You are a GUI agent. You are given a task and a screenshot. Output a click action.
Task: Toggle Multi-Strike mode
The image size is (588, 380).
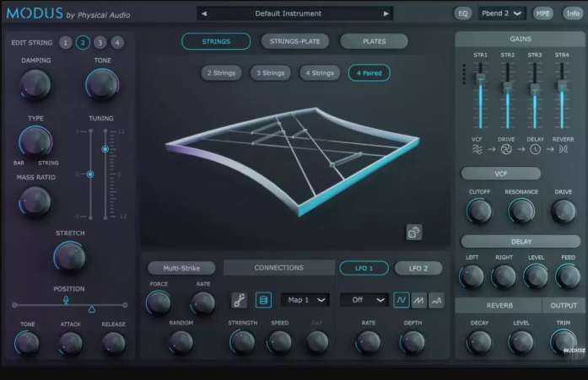[181, 268]
